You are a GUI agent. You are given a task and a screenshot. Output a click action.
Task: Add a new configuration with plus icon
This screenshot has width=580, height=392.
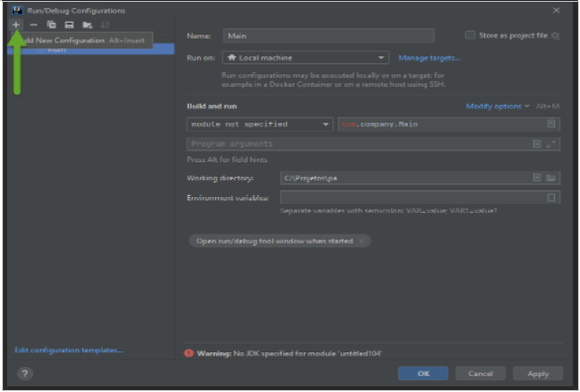pos(16,25)
